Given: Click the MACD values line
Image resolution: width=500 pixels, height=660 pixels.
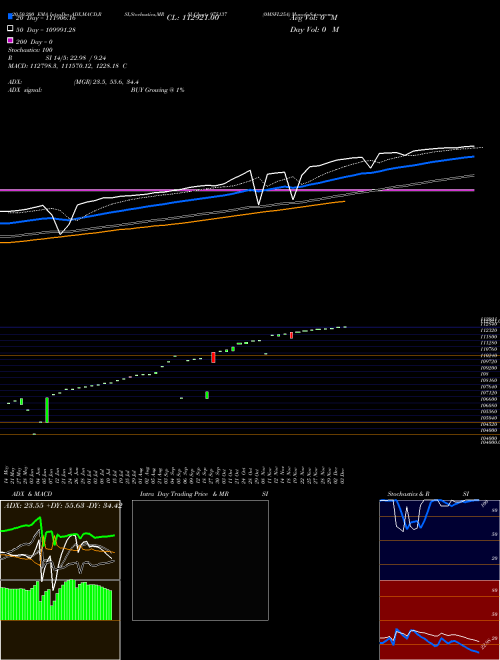Looking at the screenshot, I should (x=67, y=66).
